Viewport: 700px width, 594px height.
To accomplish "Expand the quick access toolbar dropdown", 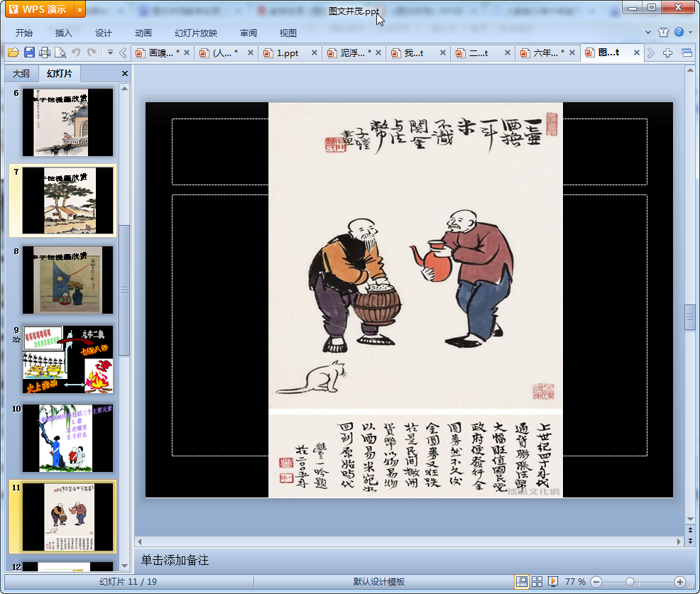I will point(110,53).
